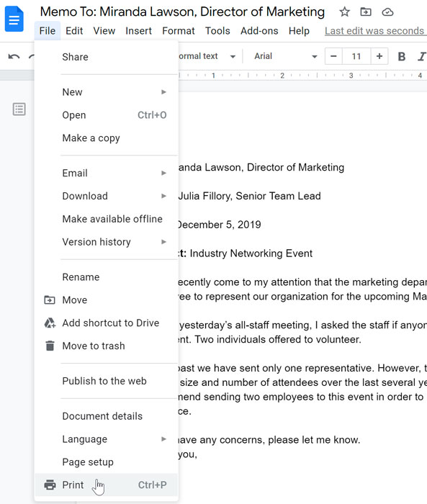The image size is (427, 504).
Task: Toggle italic formatting
Action: coord(421,57)
